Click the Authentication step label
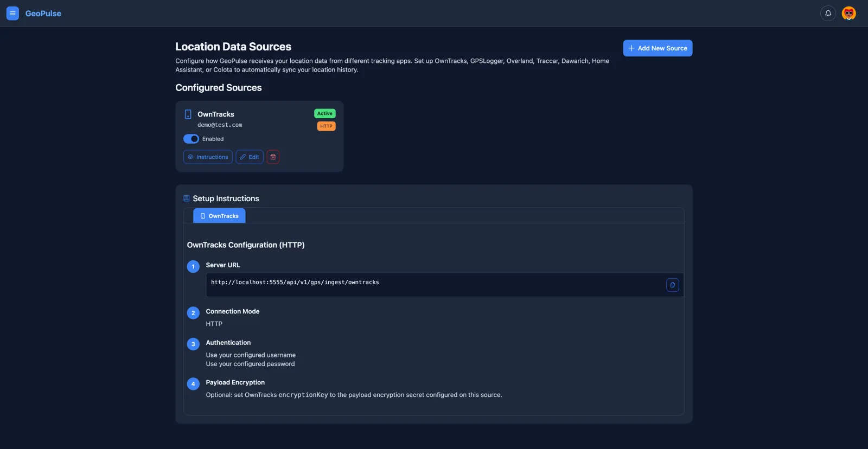Screen dimensions: 868x449 tap(228, 343)
